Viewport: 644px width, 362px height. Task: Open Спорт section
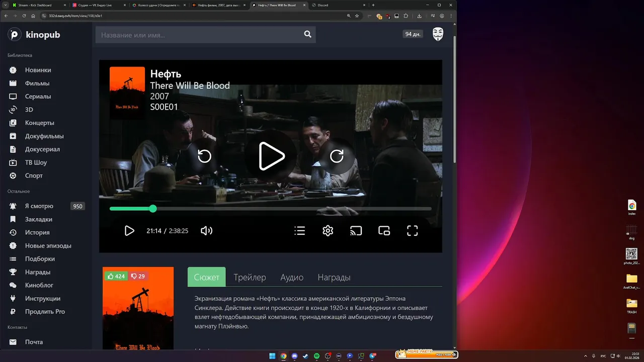tap(34, 175)
